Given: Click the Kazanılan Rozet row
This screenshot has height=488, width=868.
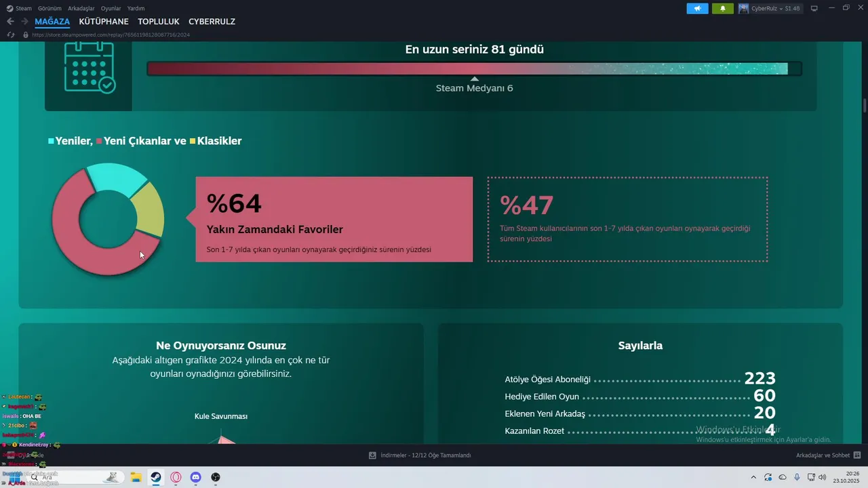Looking at the screenshot, I should tap(639, 431).
